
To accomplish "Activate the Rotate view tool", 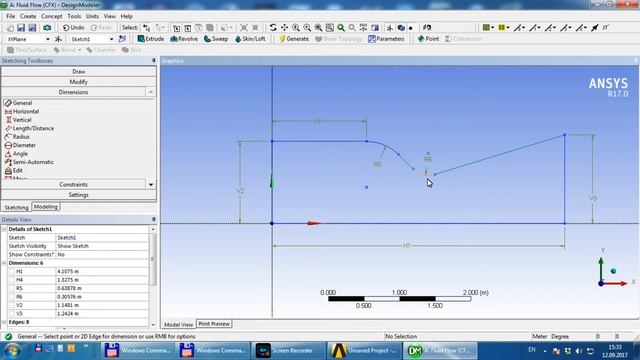I will pos(273,27).
